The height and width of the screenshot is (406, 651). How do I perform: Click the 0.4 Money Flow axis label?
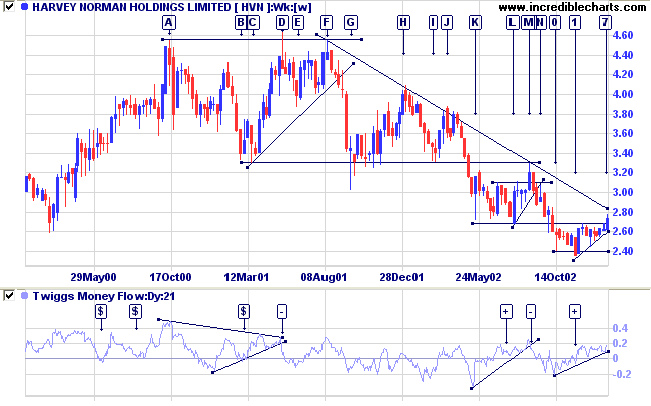(x=621, y=328)
